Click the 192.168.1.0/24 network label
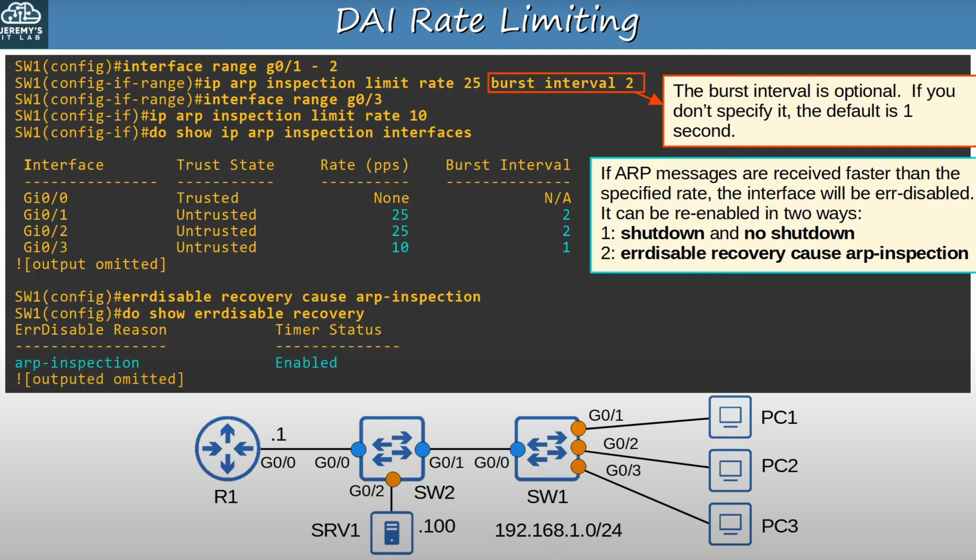The height and width of the screenshot is (560, 976). [x=558, y=530]
